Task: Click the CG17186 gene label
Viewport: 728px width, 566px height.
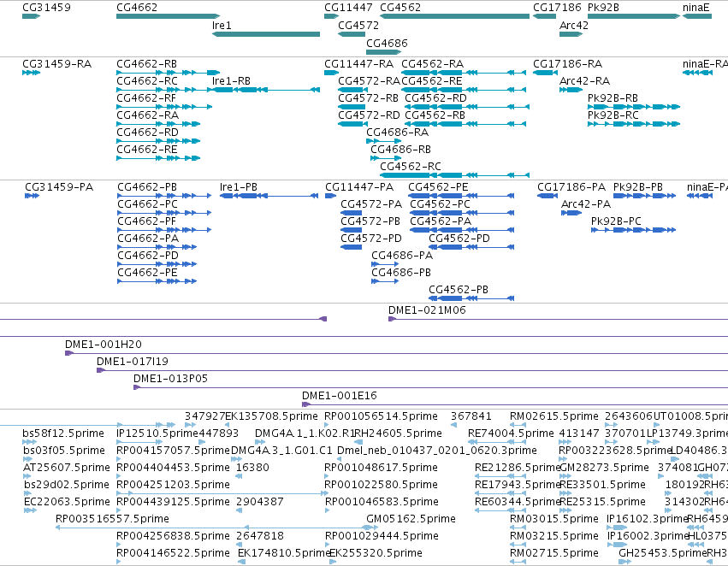Action: tap(557, 8)
